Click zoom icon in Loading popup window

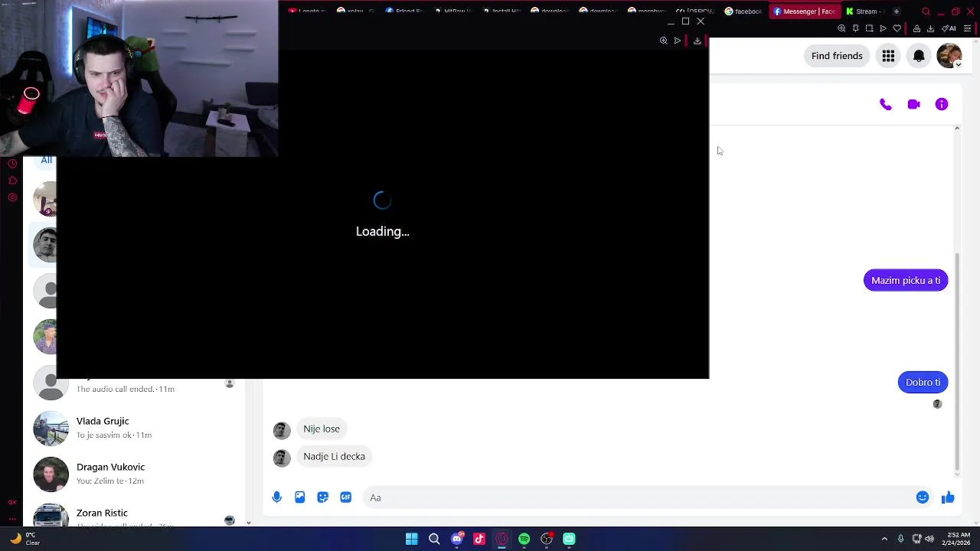663,41
